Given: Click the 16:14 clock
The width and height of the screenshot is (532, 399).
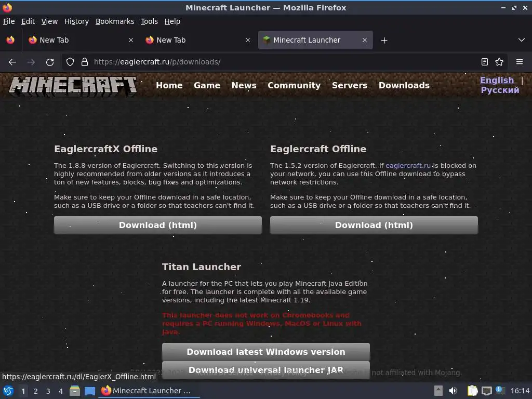Looking at the screenshot, I should tap(520, 391).
